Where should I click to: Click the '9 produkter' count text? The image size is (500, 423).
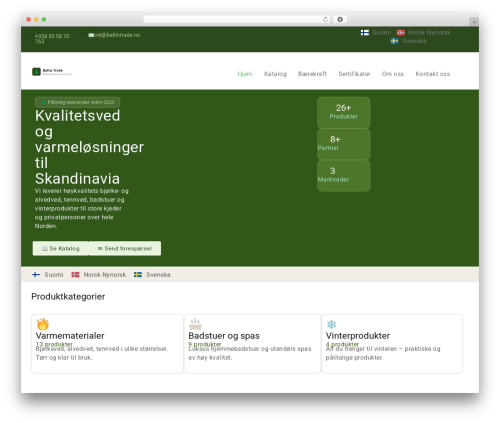point(205,344)
